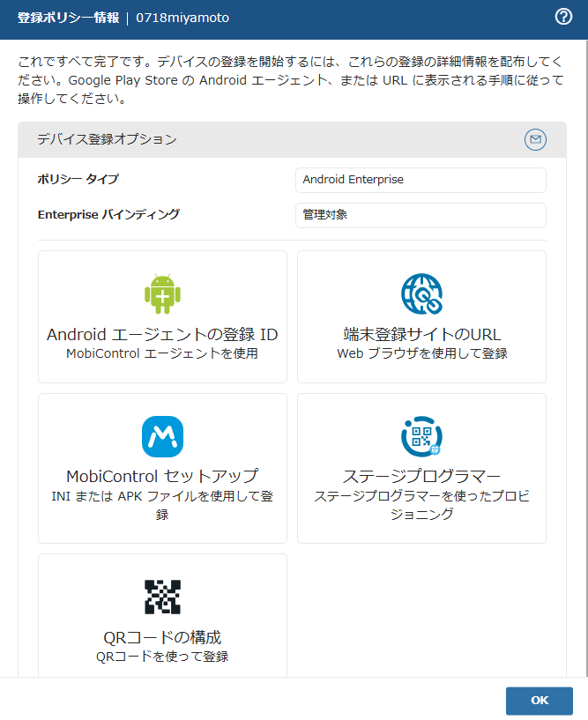Click MobiControl エージェントを使用 subtitle
This screenshot has width=588, height=720.
162,353
